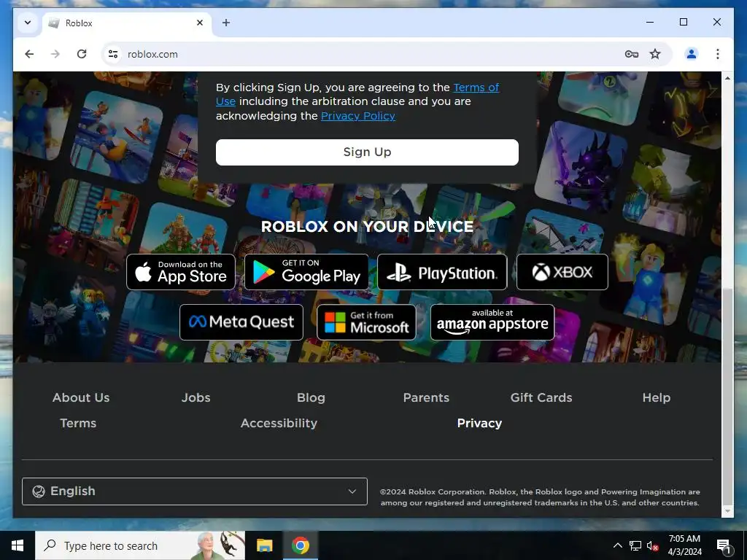Open the Blog footer link
The height and width of the screenshot is (560, 747).
tap(311, 397)
